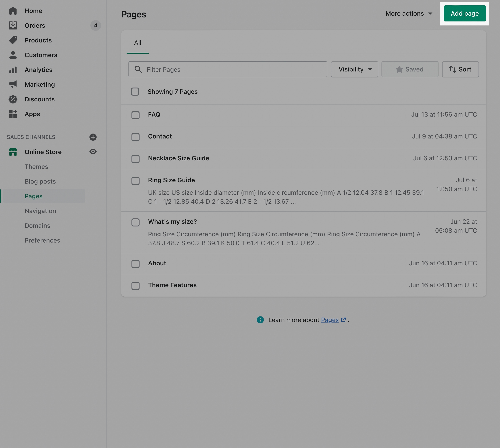Open the Discounts badge icon
The height and width of the screenshot is (448, 500).
tap(13, 99)
